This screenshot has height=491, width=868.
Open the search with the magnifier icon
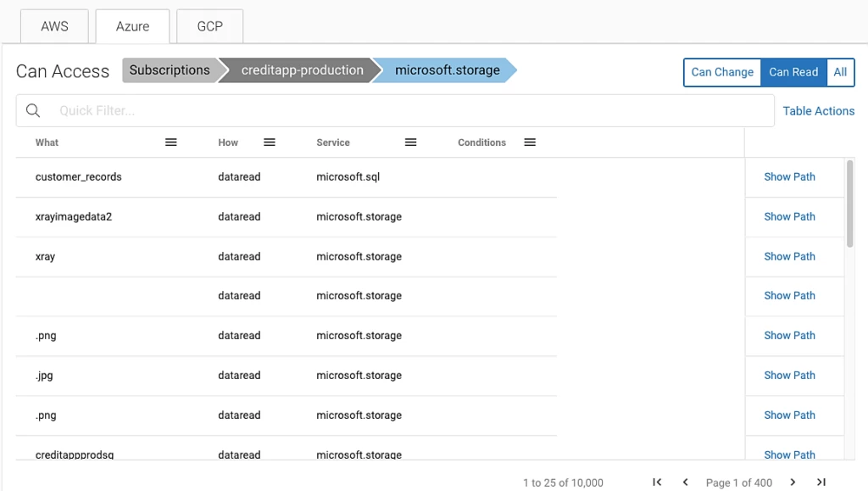click(x=33, y=110)
